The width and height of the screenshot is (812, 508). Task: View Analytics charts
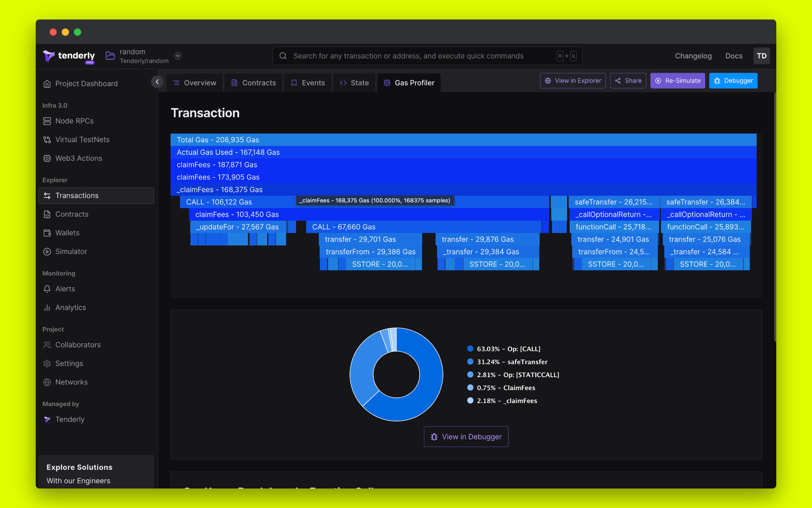point(70,307)
